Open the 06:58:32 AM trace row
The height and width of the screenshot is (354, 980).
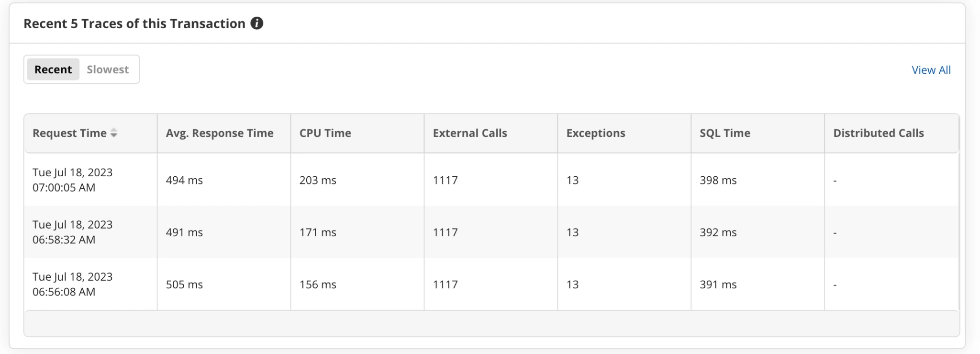(73, 232)
